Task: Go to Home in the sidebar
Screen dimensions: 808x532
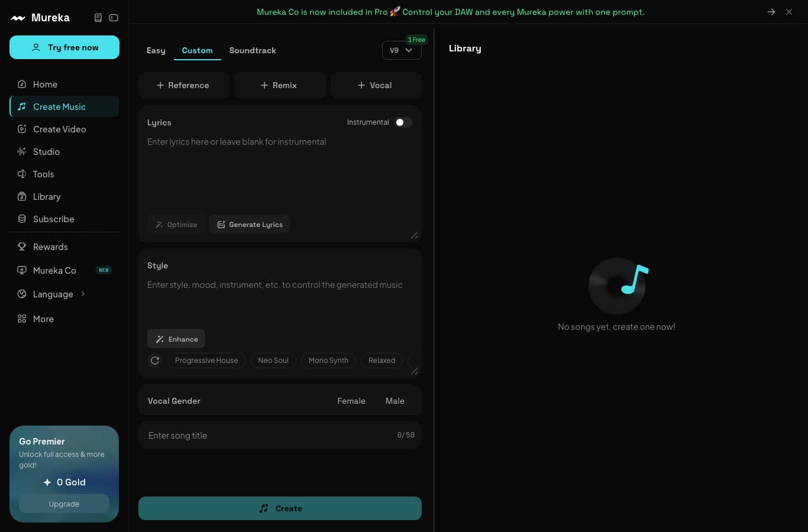Action: pos(64,85)
